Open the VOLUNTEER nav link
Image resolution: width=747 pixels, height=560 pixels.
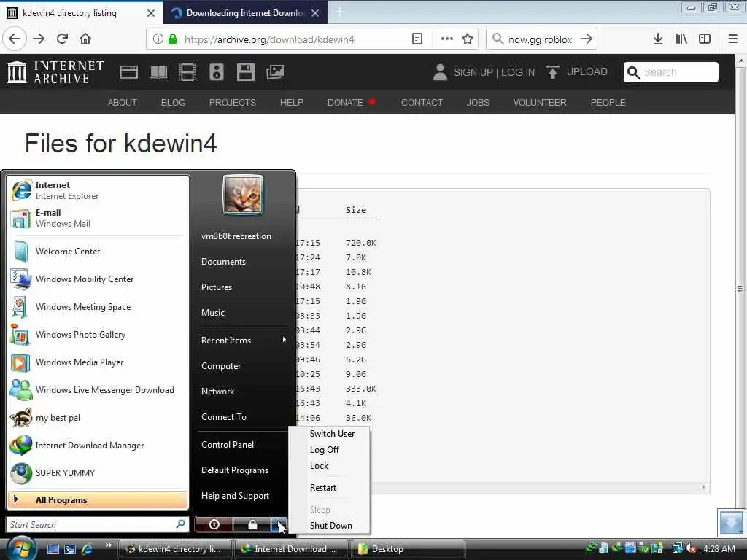(540, 102)
